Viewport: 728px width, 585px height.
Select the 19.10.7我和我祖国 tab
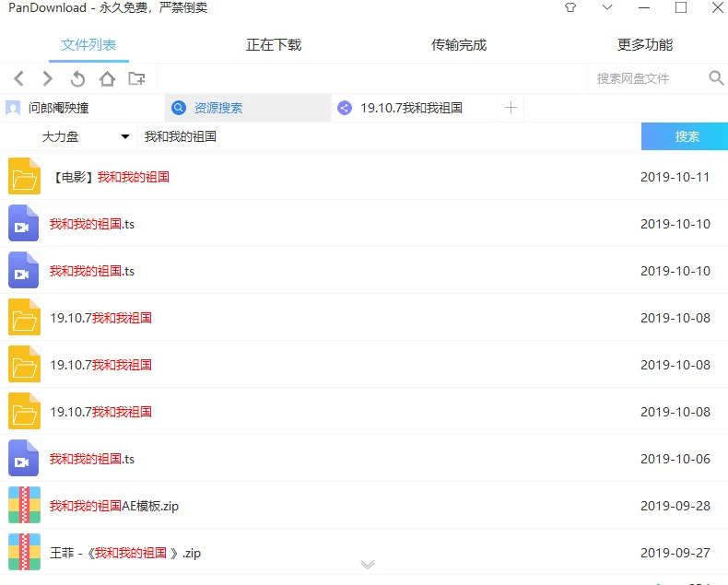point(414,108)
